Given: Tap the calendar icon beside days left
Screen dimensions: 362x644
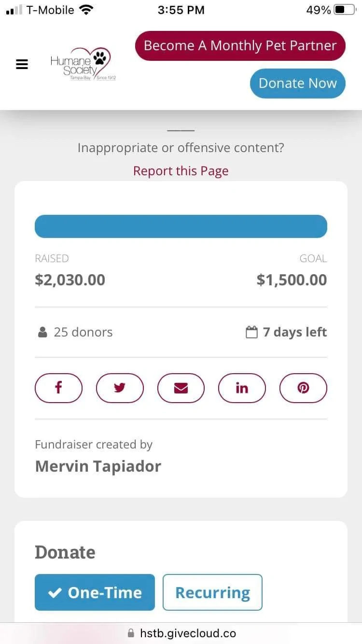Looking at the screenshot, I should [x=251, y=332].
